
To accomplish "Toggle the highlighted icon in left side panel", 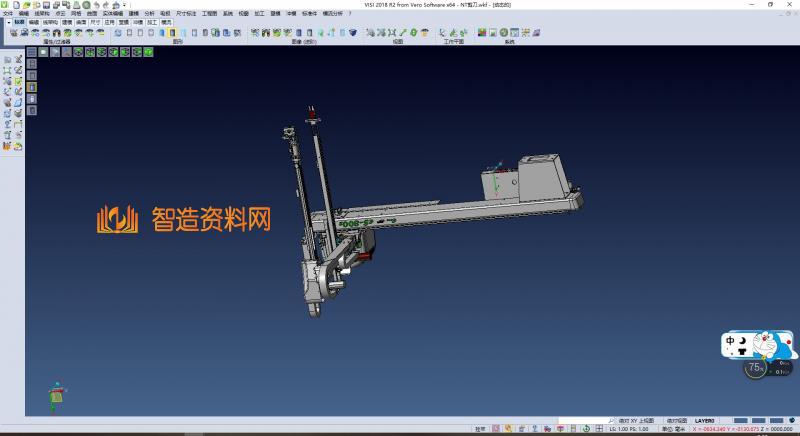I will 31,87.
